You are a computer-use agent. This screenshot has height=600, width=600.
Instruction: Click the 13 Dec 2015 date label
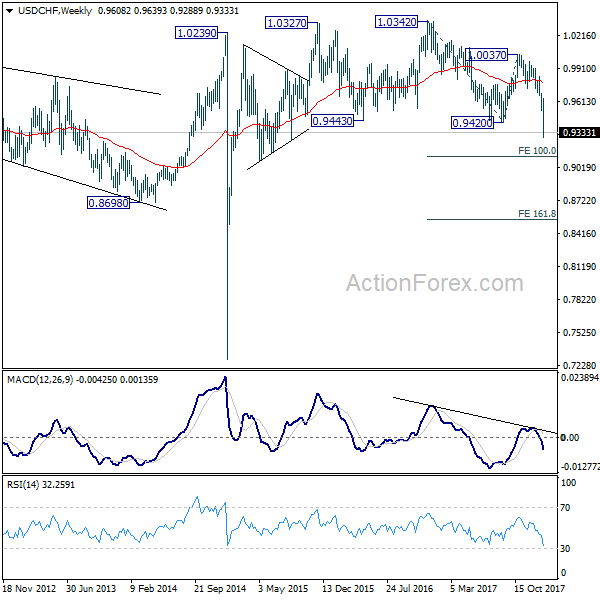[348, 588]
